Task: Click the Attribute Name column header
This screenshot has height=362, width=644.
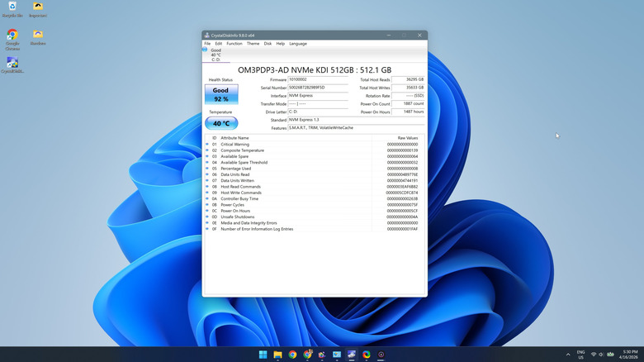Action: 234,138
